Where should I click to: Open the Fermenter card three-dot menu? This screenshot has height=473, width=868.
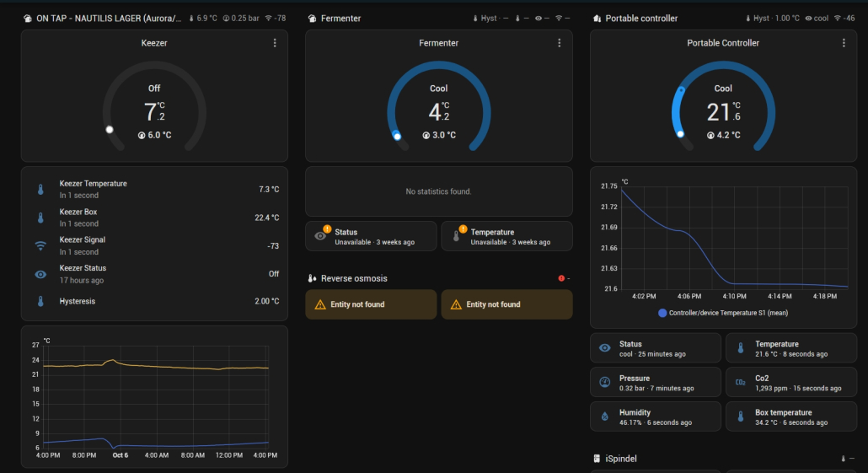(560, 43)
